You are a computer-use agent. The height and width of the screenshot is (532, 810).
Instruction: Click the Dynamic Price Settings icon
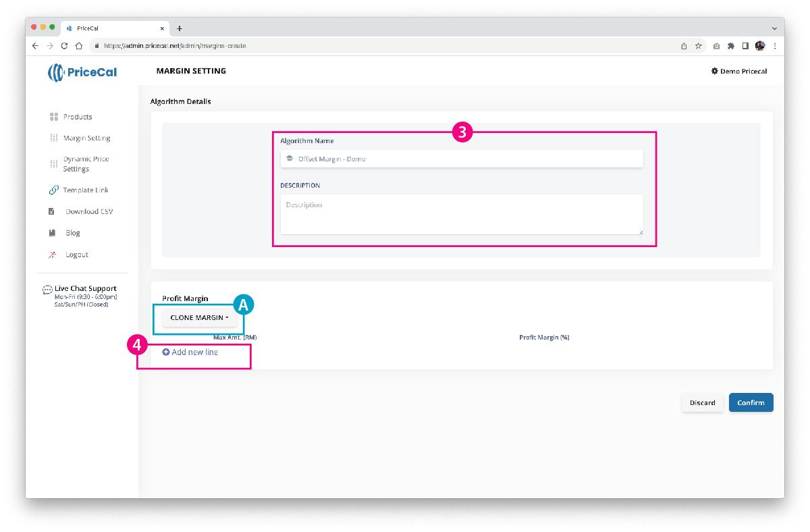[x=54, y=164]
